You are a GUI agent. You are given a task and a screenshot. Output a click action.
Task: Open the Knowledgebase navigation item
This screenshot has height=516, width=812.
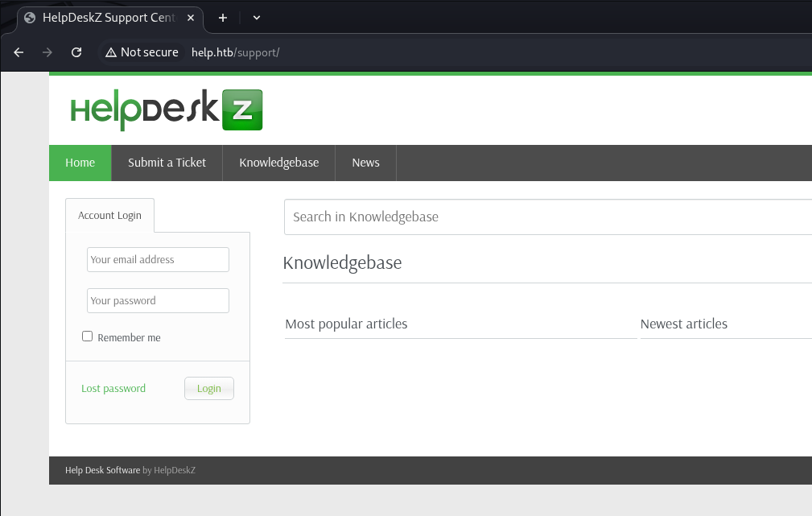point(278,163)
